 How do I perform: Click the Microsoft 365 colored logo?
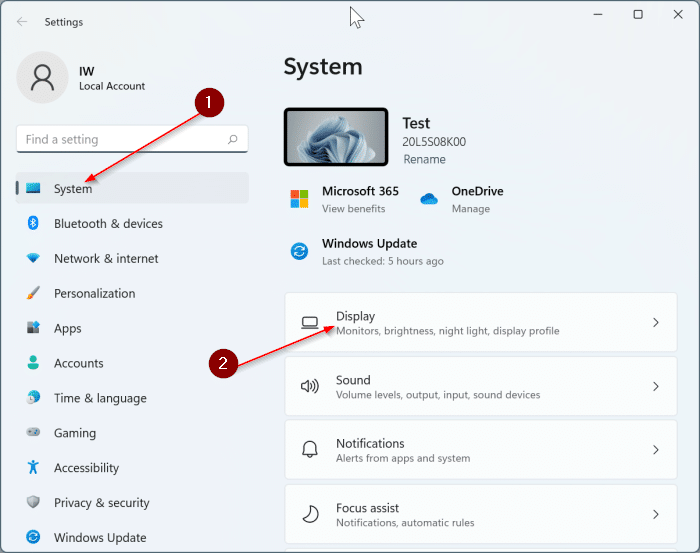click(x=299, y=199)
